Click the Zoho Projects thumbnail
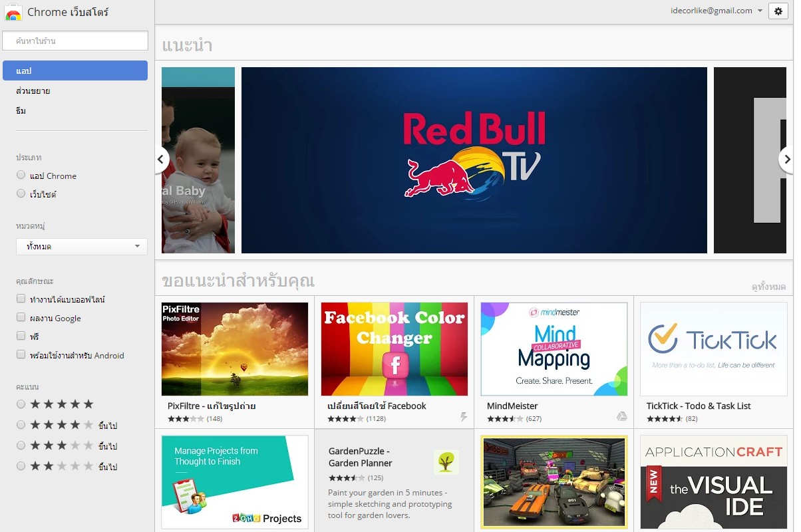Image resolution: width=801 pixels, height=532 pixels. [x=235, y=482]
